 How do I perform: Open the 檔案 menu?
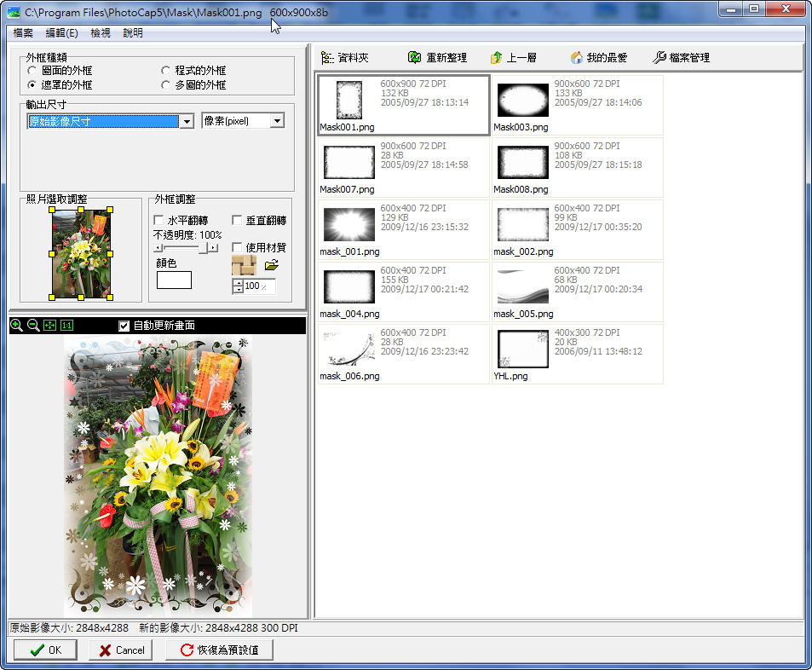point(23,33)
